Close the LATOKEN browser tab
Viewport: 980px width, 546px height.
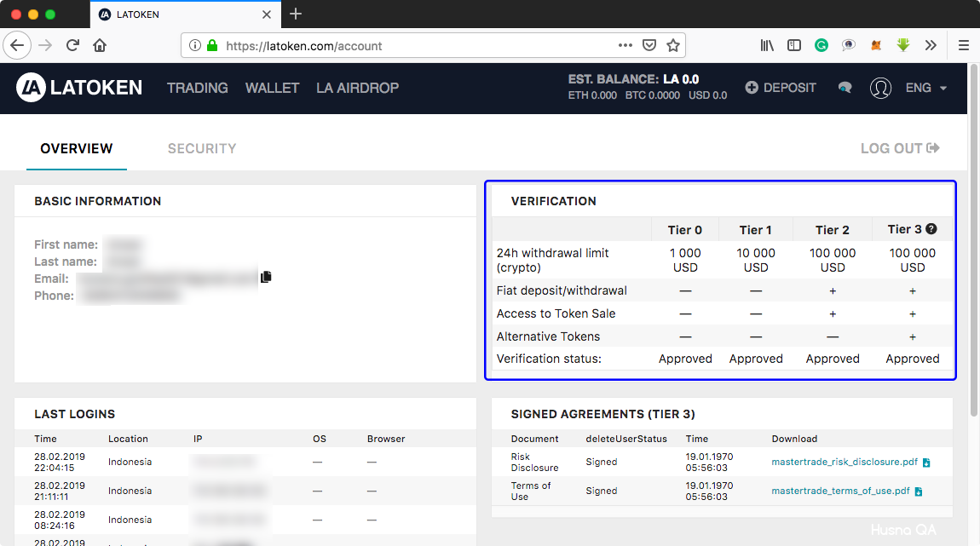pos(267,14)
